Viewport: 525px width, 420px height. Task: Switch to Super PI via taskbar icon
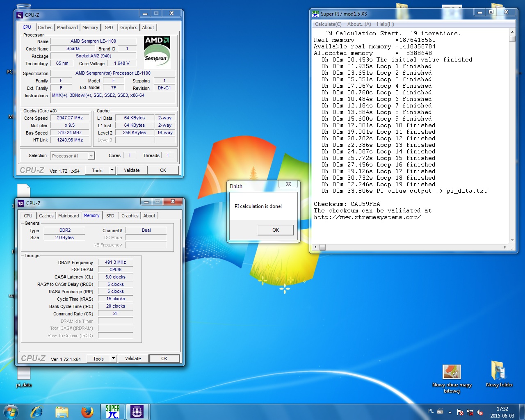click(x=112, y=412)
